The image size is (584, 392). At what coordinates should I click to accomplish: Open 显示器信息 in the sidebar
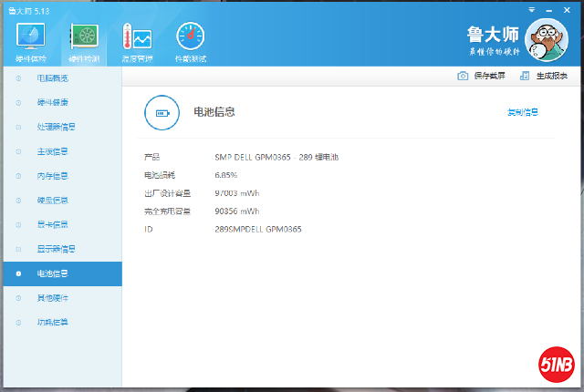click(x=56, y=249)
